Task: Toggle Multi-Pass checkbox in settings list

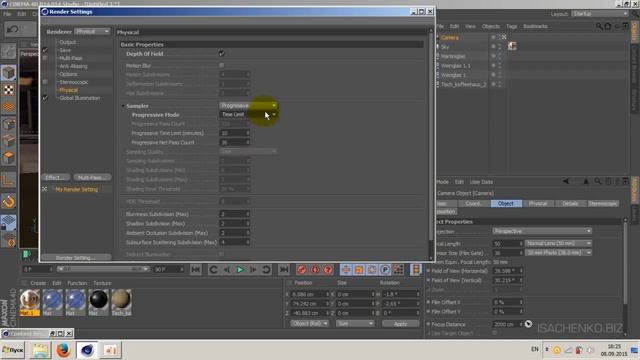Action: point(45,58)
